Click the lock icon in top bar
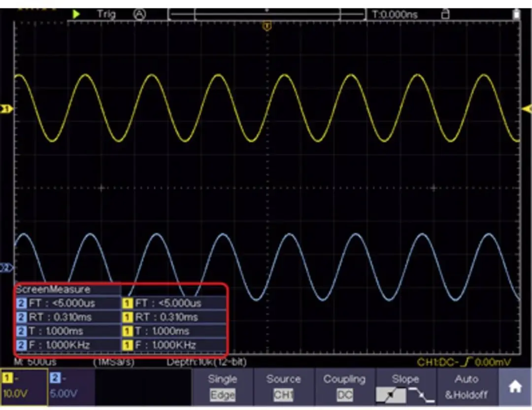The image size is (532, 410). [x=445, y=14]
